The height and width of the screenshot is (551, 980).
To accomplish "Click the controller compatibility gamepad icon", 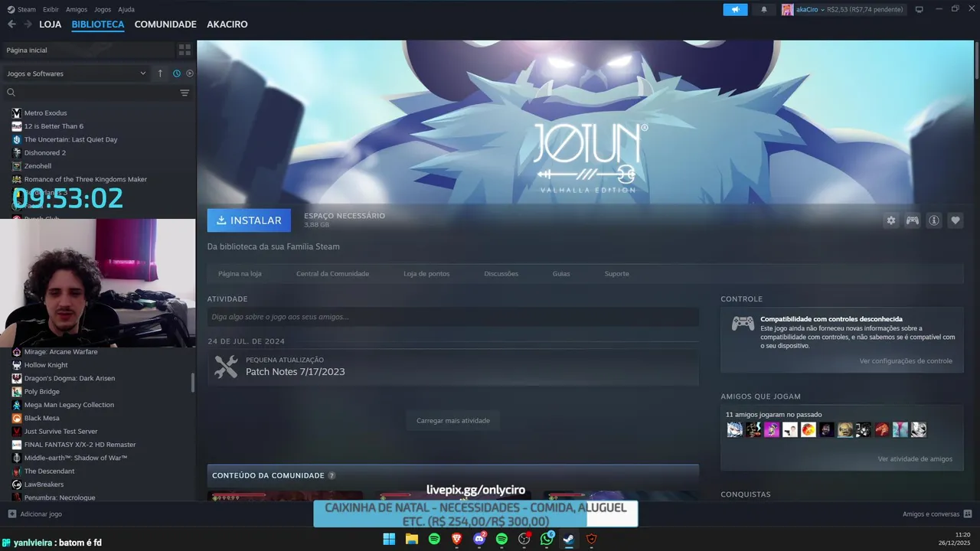I will point(743,324).
